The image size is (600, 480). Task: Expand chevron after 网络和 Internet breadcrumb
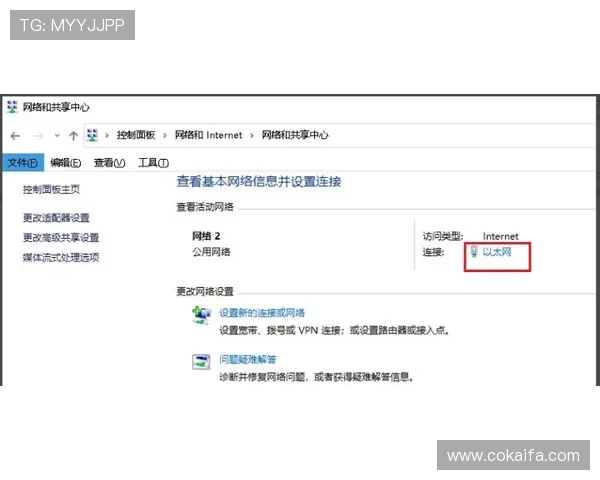(252, 136)
